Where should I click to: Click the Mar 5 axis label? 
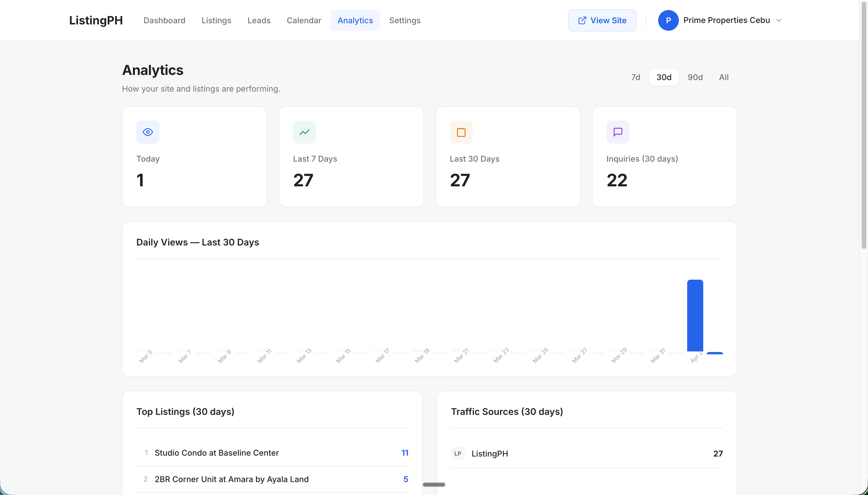[146, 356]
